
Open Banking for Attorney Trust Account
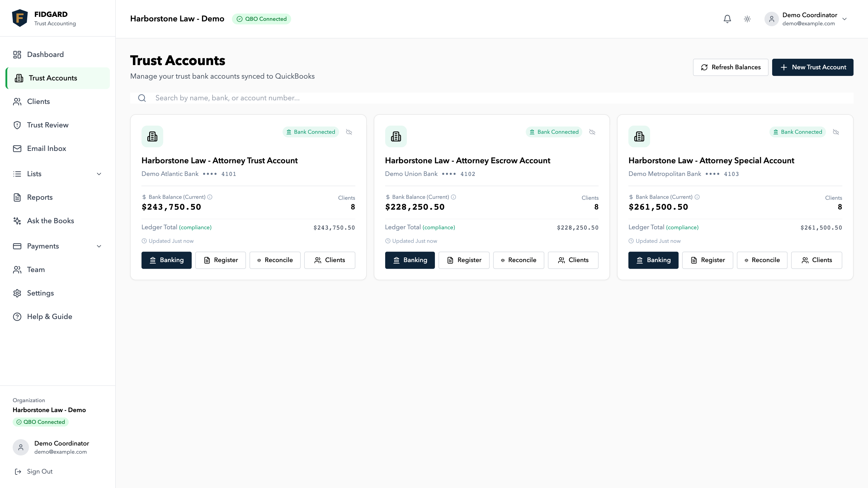(166, 260)
